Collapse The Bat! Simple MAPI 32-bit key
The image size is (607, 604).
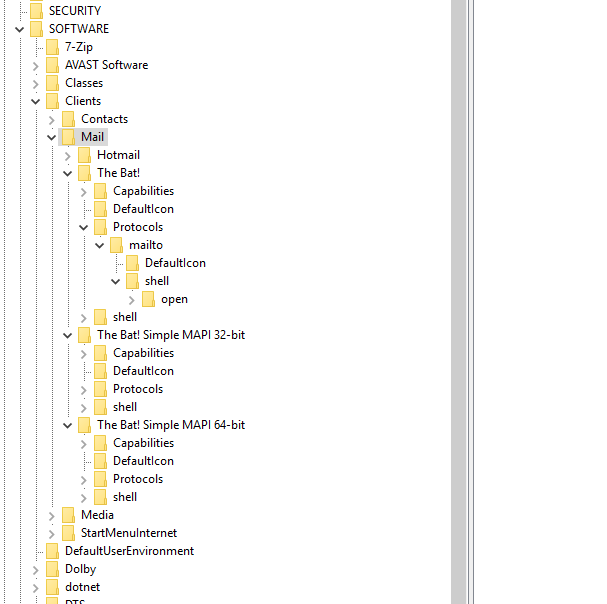[67, 335]
